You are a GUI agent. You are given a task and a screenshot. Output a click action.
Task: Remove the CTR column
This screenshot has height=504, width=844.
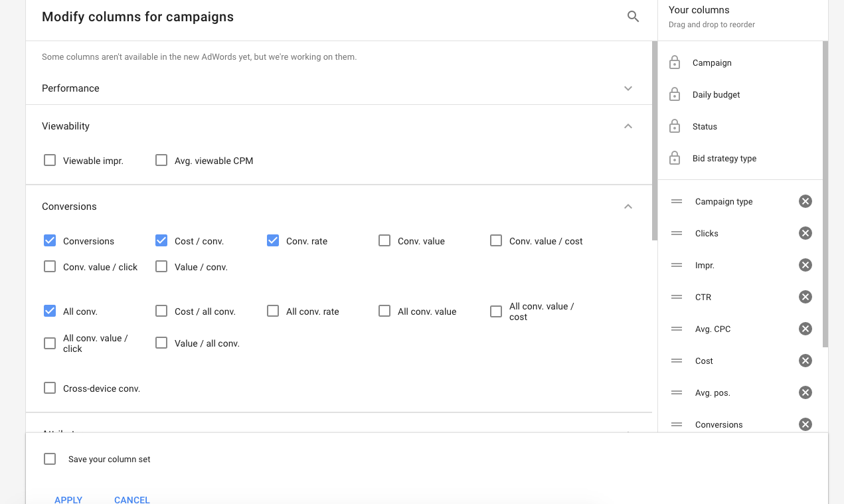[x=805, y=297]
